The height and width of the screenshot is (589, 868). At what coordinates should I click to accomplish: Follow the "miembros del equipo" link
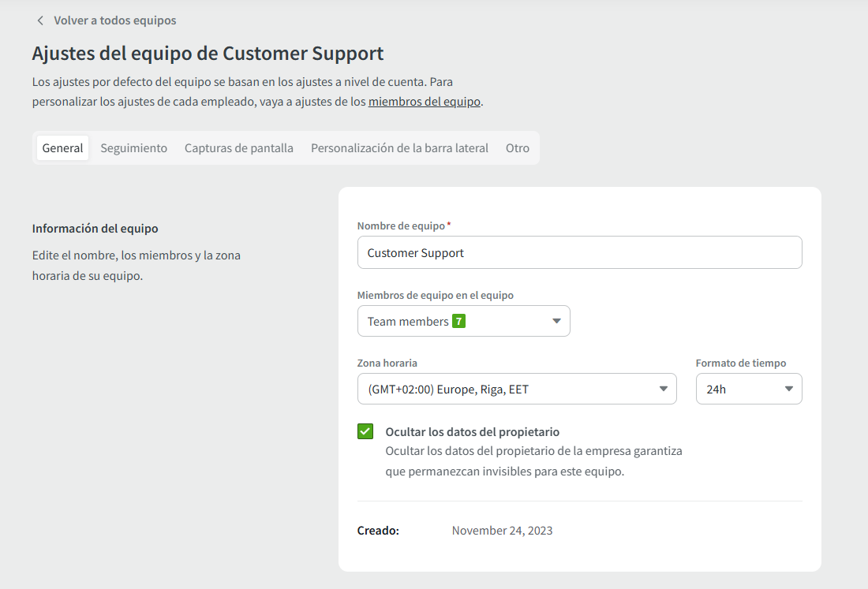tap(424, 102)
